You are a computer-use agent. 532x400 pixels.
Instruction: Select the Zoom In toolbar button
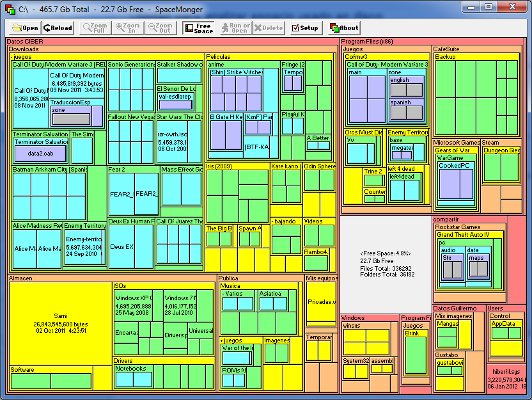(128, 28)
